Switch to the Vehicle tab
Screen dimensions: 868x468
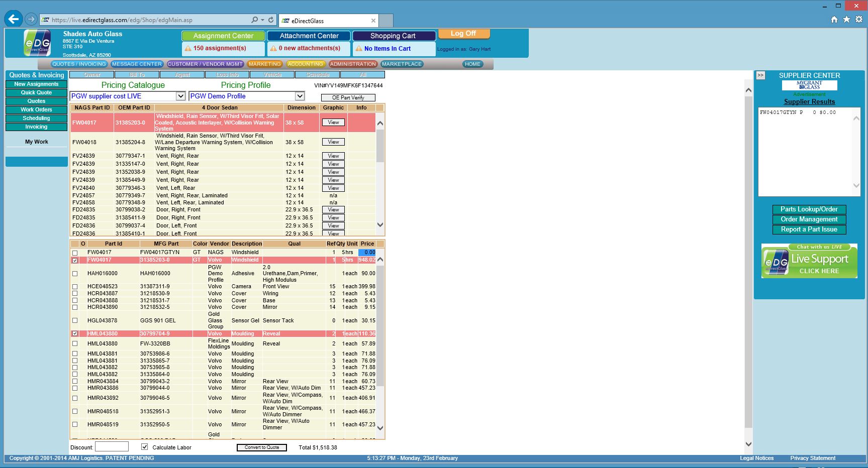pos(272,75)
